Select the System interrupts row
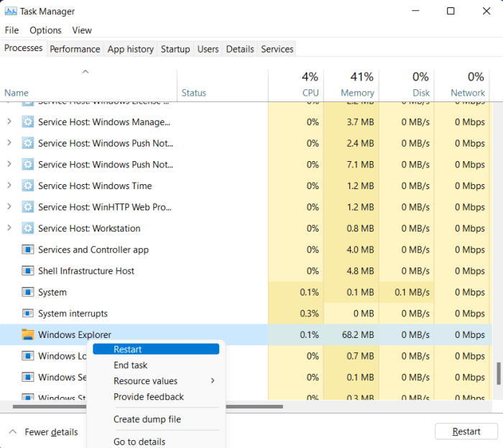 click(246, 314)
